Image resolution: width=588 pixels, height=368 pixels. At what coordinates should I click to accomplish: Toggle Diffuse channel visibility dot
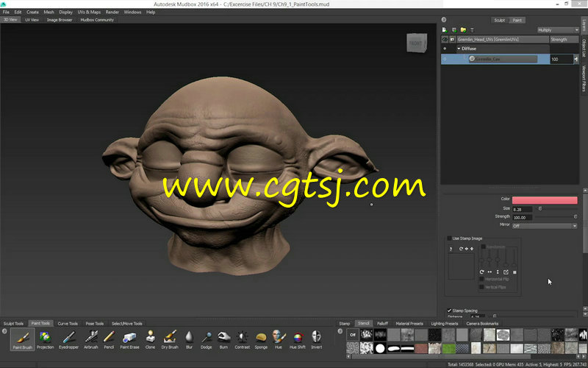tap(445, 49)
